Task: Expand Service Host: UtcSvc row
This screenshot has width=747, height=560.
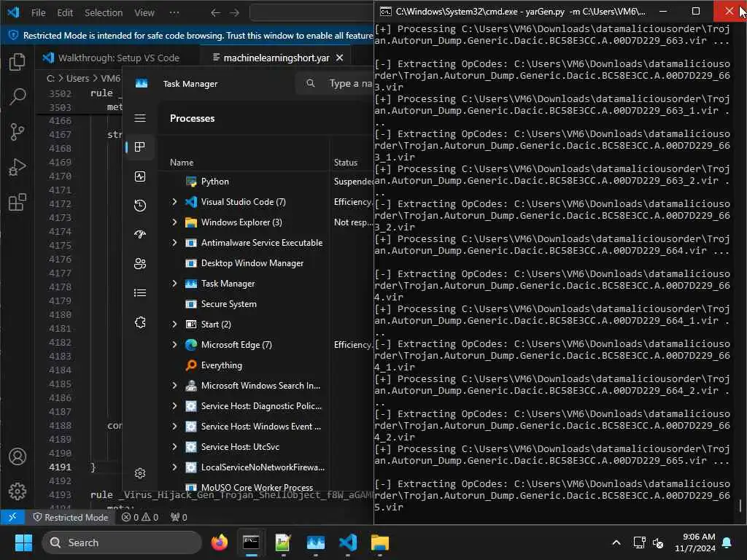Action: pyautogui.click(x=174, y=447)
